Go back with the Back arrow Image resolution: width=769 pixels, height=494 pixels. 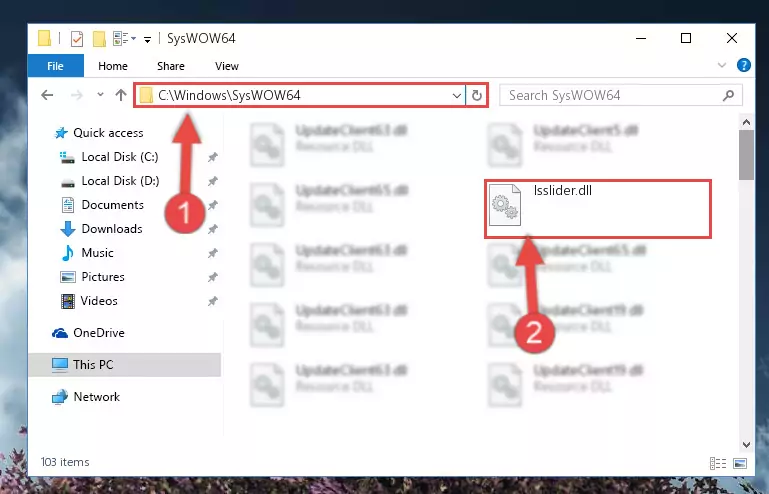click(x=47, y=95)
